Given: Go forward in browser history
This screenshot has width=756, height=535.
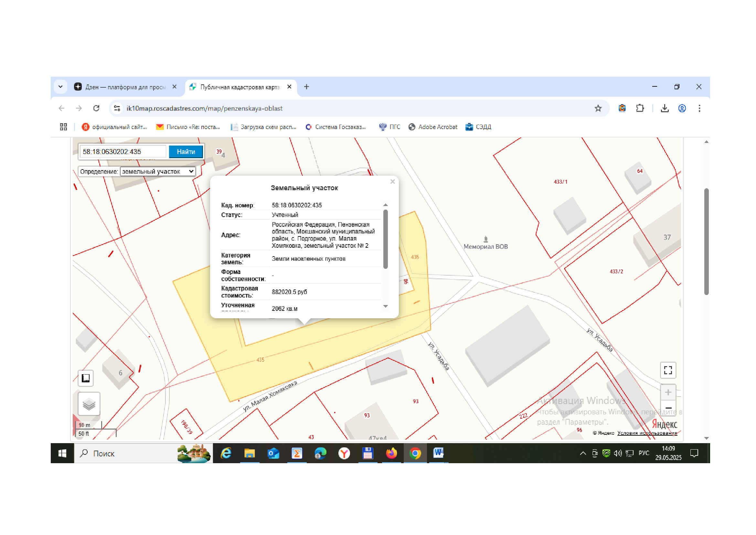Looking at the screenshot, I should click(x=79, y=108).
